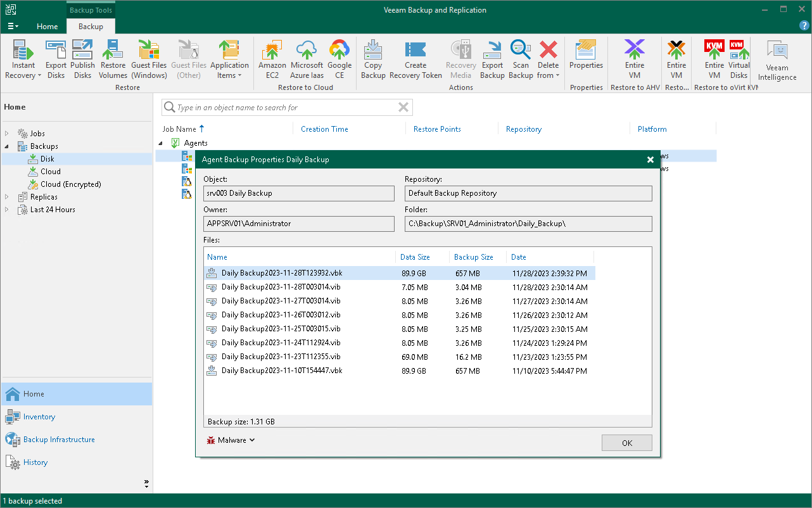Viewport: 812px width, 508px height.
Task: Select Amazon EC2 restore icon
Action: coord(272,60)
